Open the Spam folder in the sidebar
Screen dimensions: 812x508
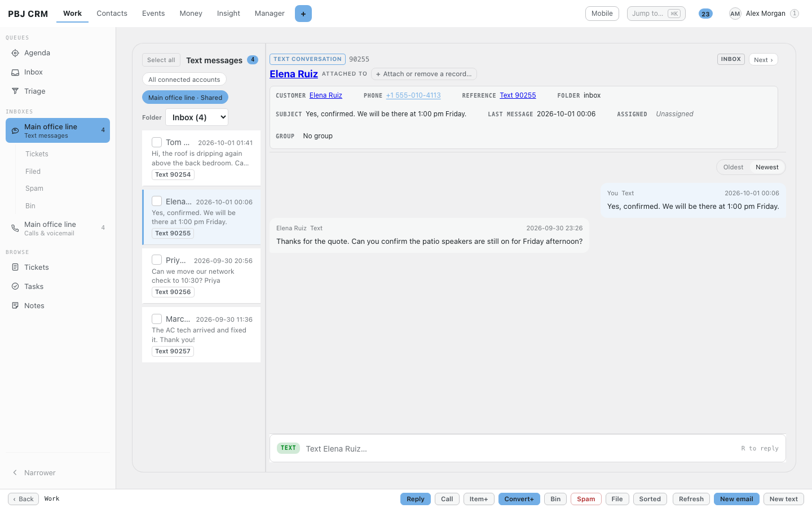click(x=34, y=189)
